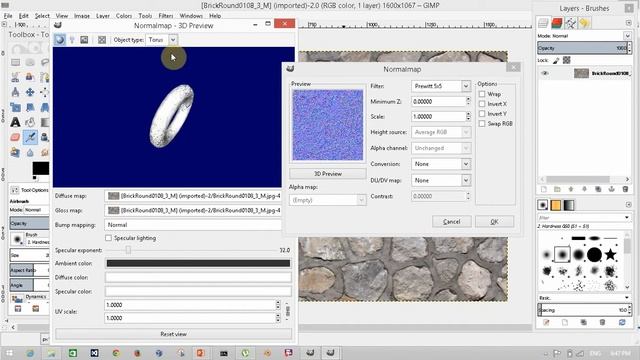
Task: Open Windows Start button on taskbar
Action: [9, 353]
